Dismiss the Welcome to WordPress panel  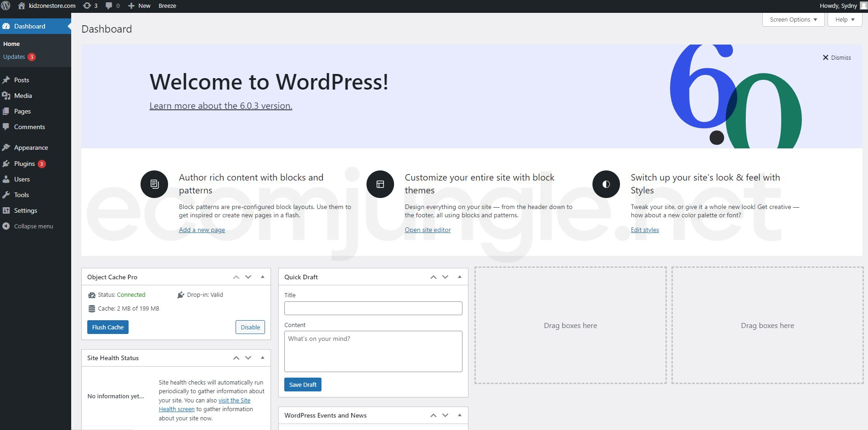coord(837,57)
